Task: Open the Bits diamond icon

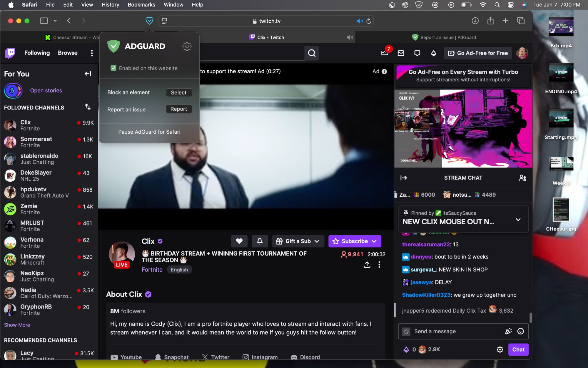Action: [434, 53]
